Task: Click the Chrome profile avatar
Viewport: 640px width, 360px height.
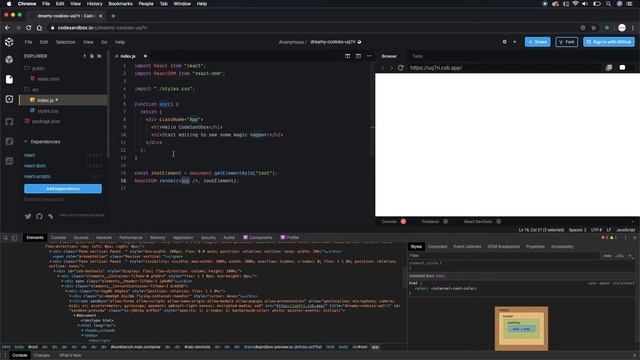Action: click(x=622, y=28)
